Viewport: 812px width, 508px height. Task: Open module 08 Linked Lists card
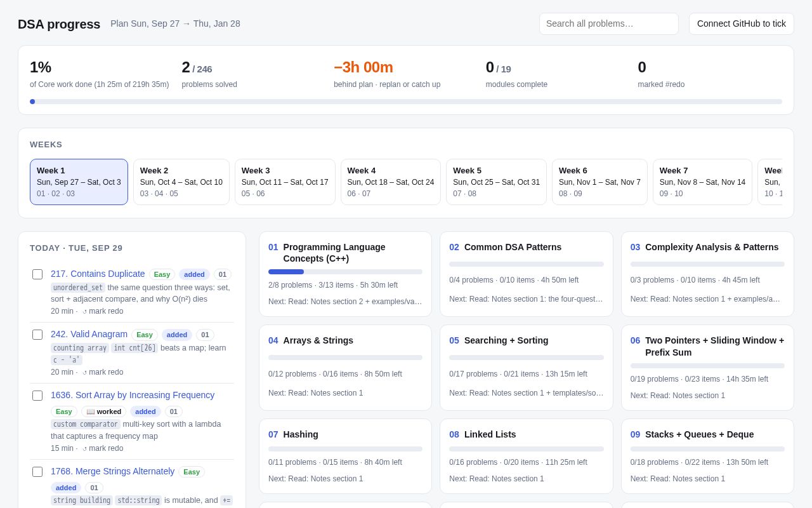pyautogui.click(x=527, y=456)
